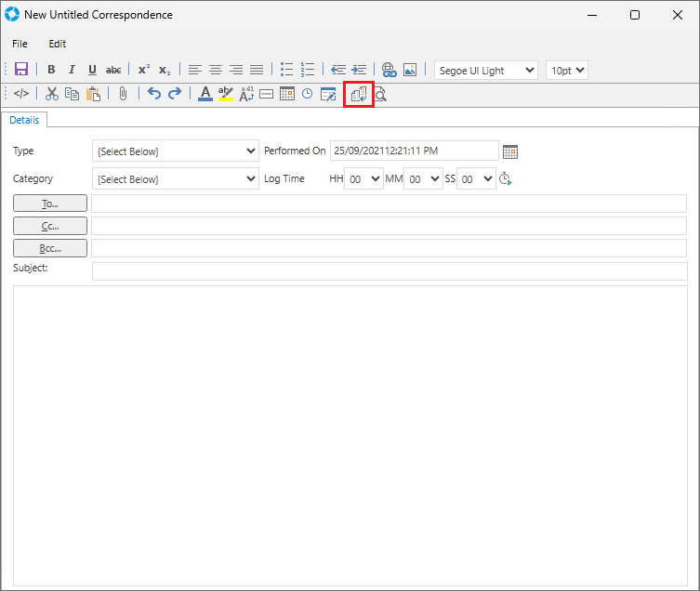Attach a file with the paperclip icon

tap(123, 94)
